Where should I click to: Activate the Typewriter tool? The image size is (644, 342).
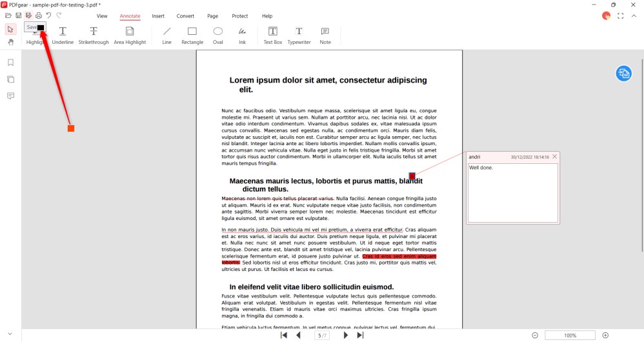pos(299,35)
